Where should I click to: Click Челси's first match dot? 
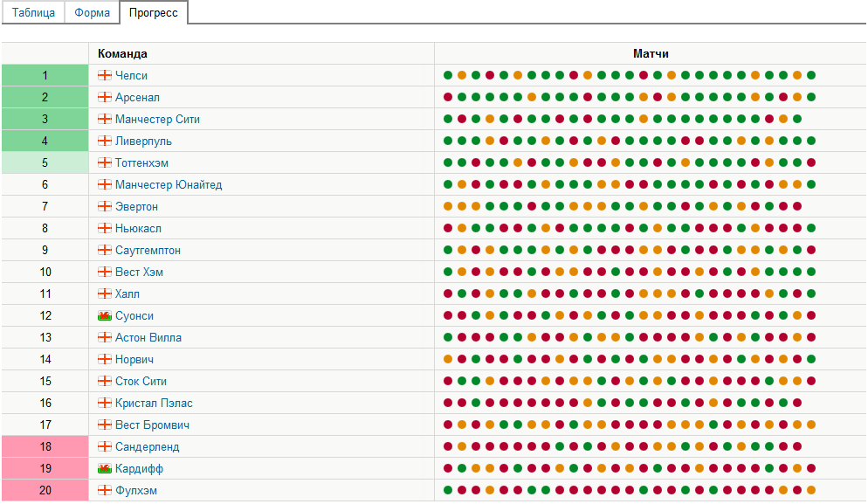pyautogui.click(x=448, y=75)
